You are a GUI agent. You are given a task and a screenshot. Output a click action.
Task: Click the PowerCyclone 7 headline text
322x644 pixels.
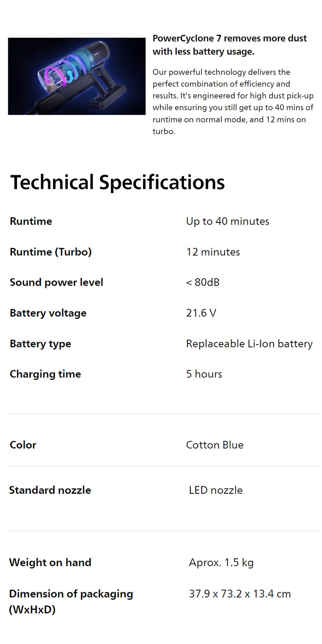[x=230, y=45]
